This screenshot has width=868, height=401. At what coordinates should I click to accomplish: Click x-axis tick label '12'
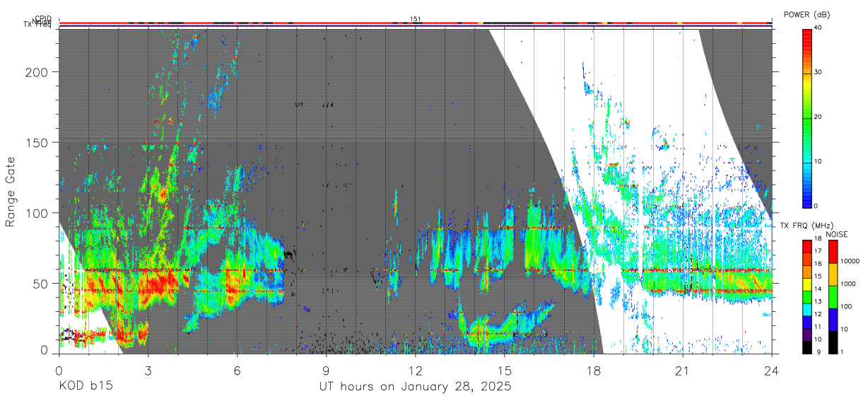tap(415, 370)
